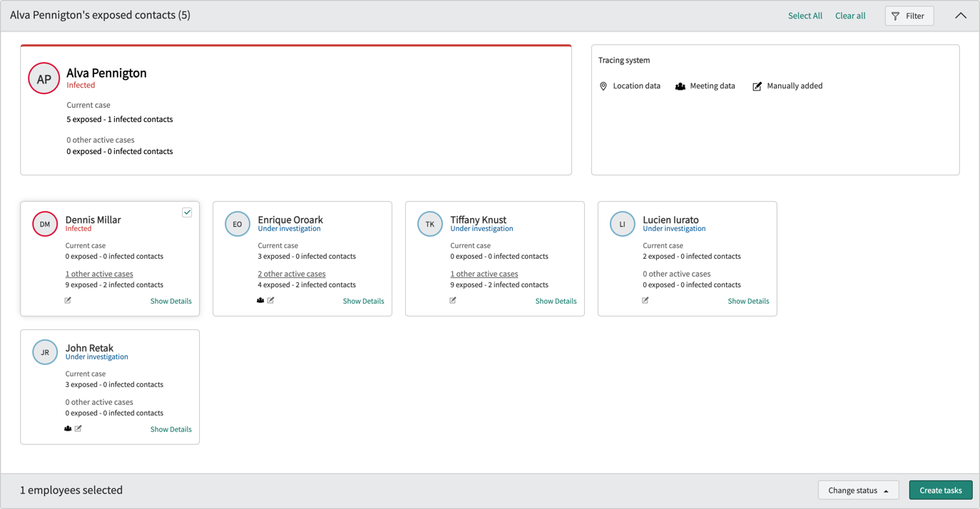Click the Lucien Iurato name
Viewport: 980px width, 509px height.
click(671, 220)
